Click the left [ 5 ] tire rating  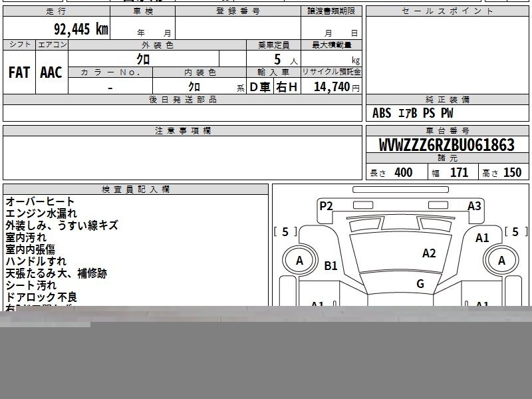click(285, 232)
